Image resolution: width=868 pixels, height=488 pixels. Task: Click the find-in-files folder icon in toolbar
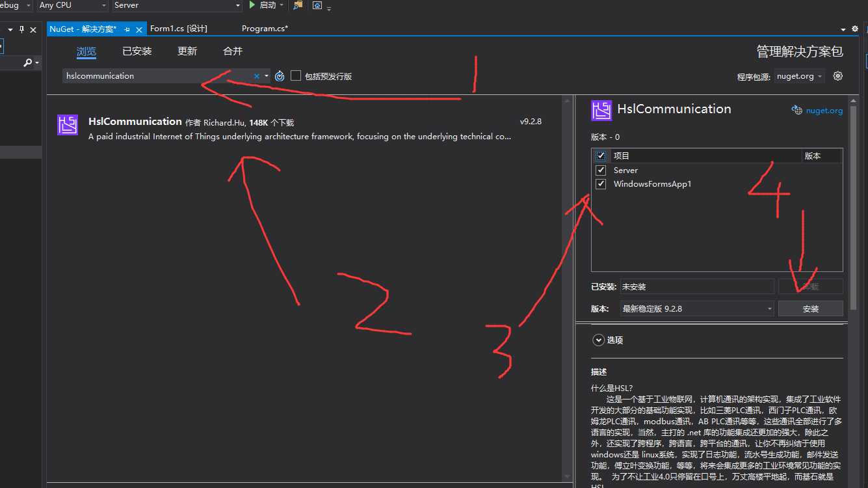coord(298,5)
